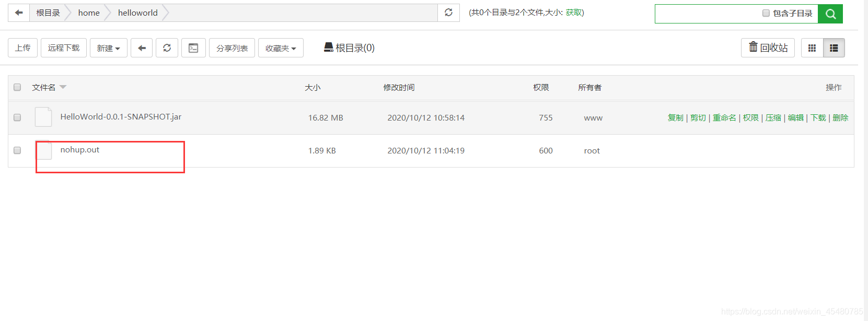The height and width of the screenshot is (321, 868).
Task: Click 压缩 for the HelloWorld jar
Action: [x=773, y=118]
